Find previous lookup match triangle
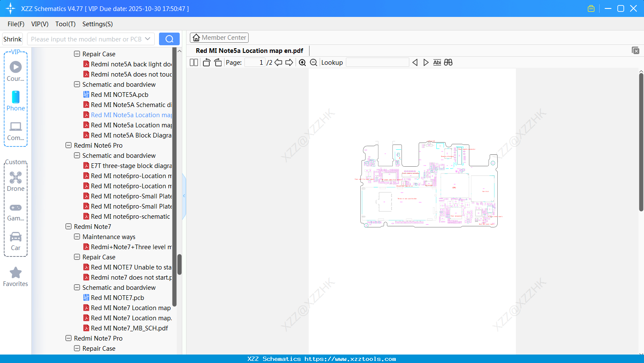 point(415,62)
